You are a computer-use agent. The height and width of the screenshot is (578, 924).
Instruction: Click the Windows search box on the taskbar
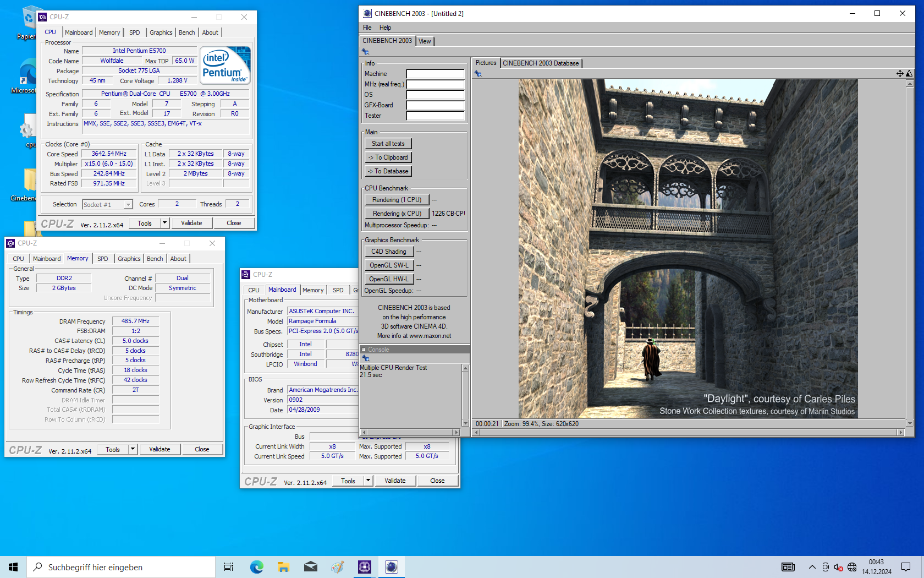(121, 567)
